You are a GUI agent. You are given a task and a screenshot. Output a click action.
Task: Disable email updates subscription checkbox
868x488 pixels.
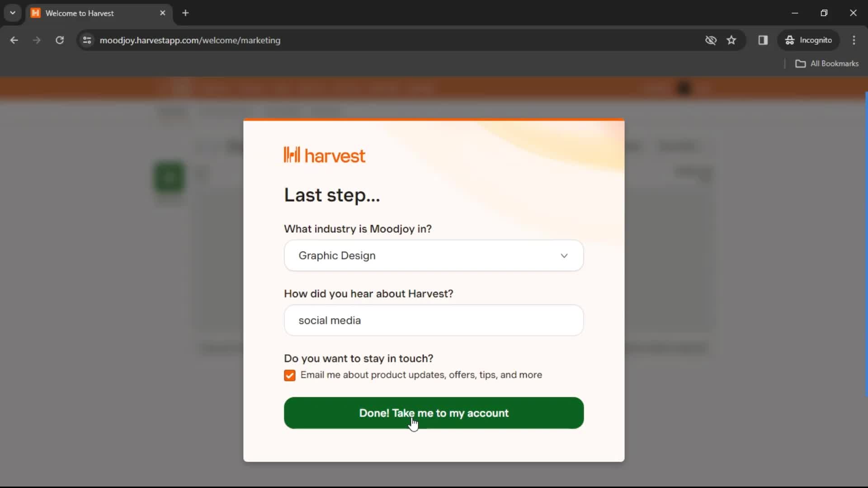pyautogui.click(x=290, y=375)
